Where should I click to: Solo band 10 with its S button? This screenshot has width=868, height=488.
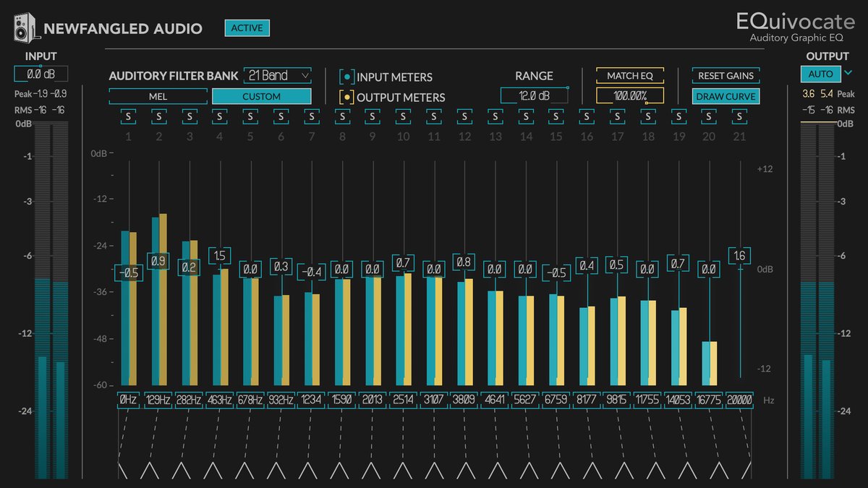click(404, 116)
